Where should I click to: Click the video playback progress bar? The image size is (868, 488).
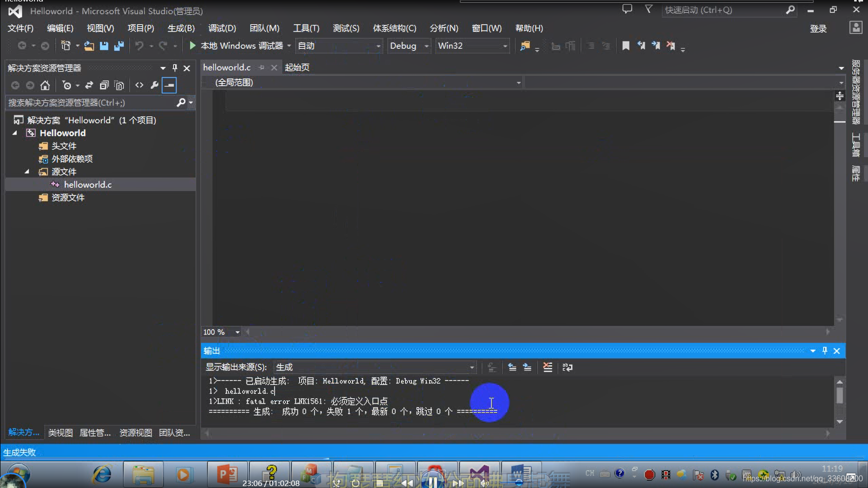434,459
